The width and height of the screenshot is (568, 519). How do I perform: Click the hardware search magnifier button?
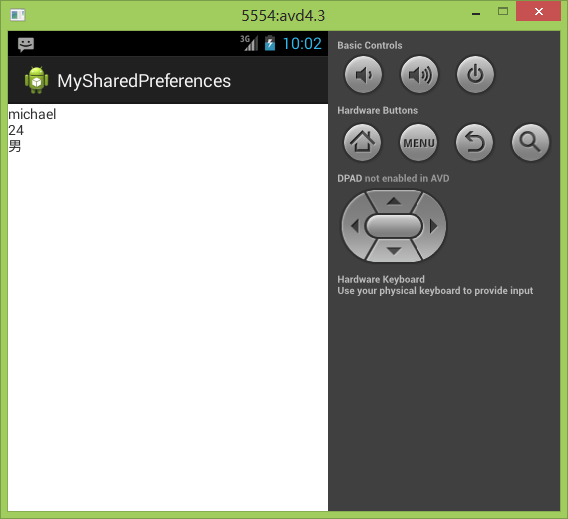pos(530,142)
